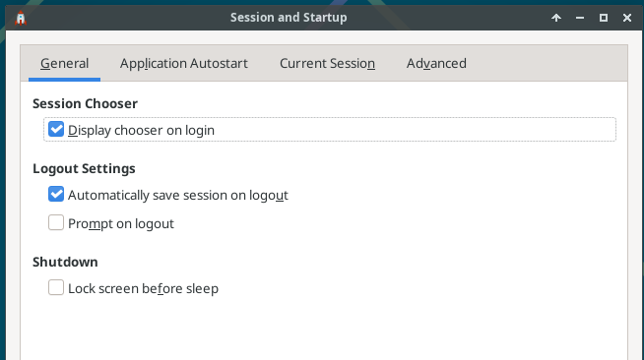This screenshot has width=644, height=360.
Task: Minimize the Session and Startup window
Action: coord(580,18)
